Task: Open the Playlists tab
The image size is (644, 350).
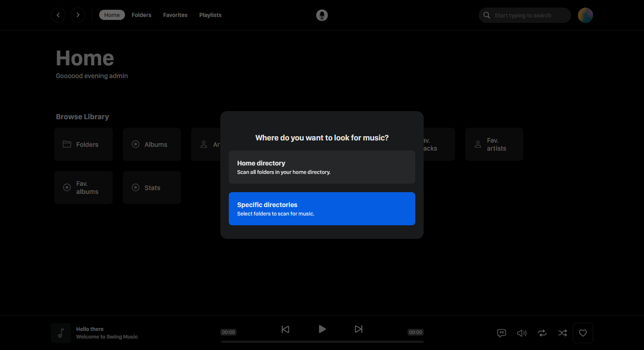Action: tap(210, 15)
